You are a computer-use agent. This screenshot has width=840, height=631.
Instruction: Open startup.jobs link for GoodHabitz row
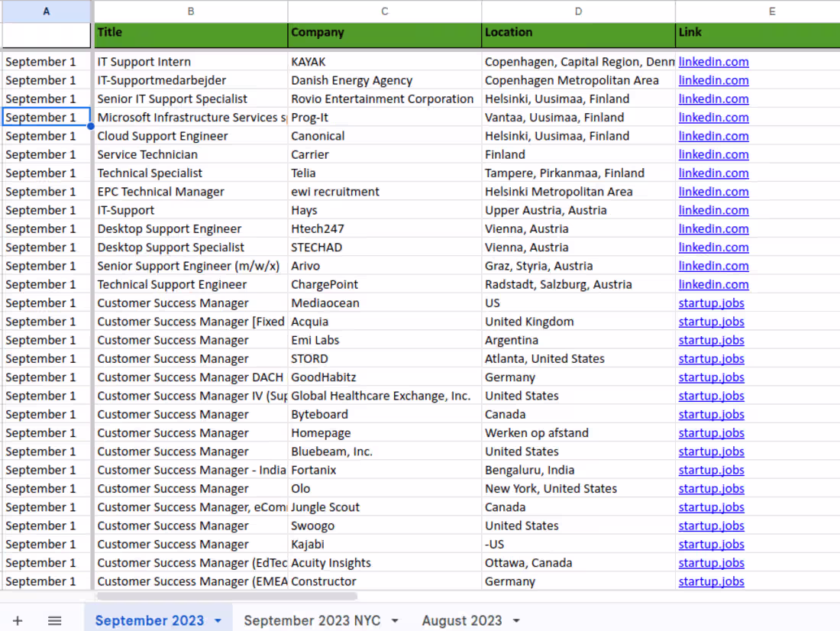[712, 377]
